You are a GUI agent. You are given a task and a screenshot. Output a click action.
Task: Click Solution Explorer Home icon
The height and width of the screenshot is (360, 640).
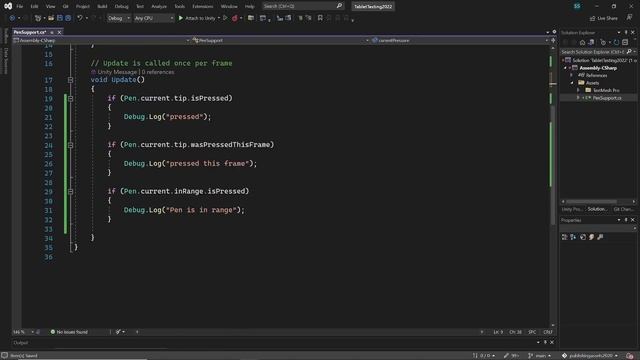click(x=582, y=42)
